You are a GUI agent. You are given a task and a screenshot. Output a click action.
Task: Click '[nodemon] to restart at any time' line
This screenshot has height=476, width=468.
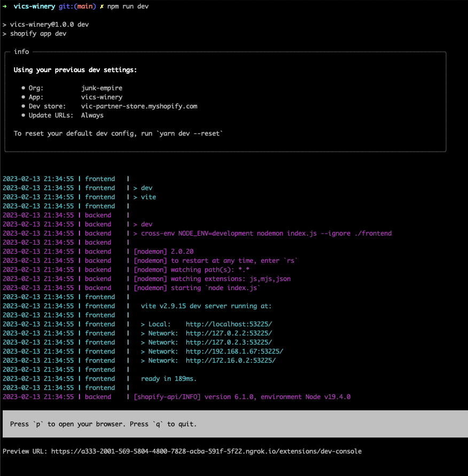click(216, 261)
